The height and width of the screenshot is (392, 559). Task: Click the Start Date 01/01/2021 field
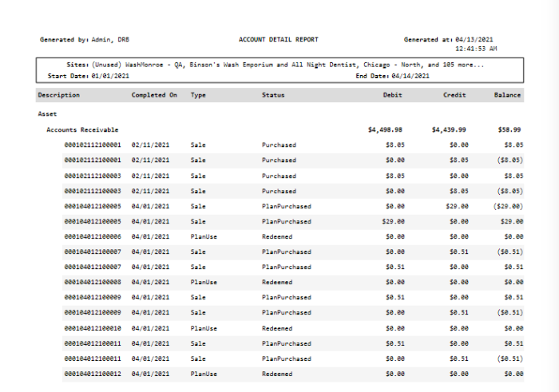click(x=89, y=76)
